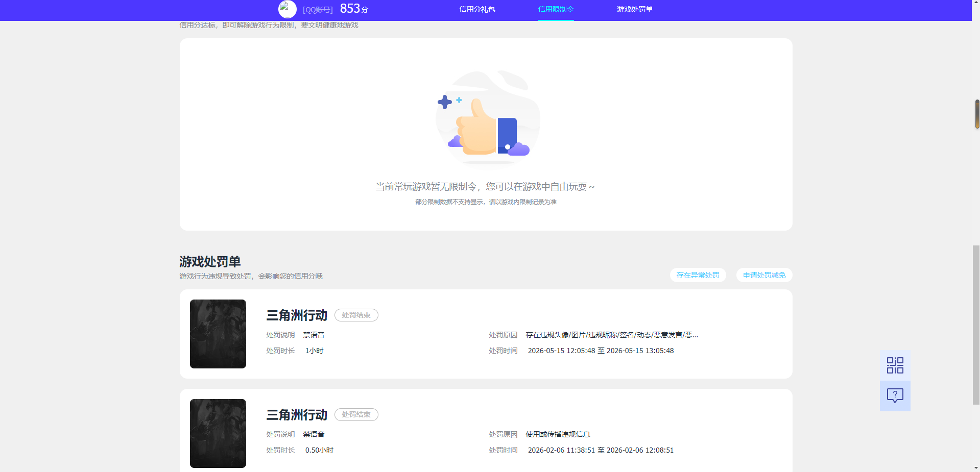Open the QR code icon in sidebar
Screen dimensions: 980x472
tap(895, 365)
